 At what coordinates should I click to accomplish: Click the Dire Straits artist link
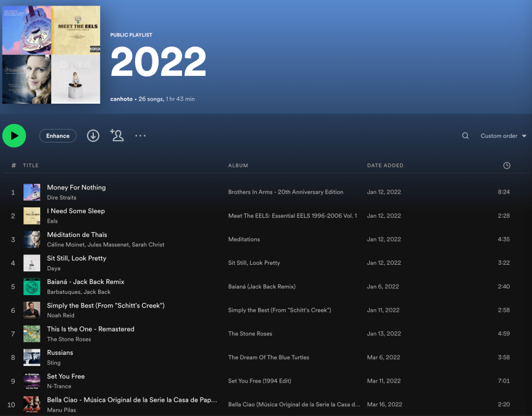tap(62, 198)
